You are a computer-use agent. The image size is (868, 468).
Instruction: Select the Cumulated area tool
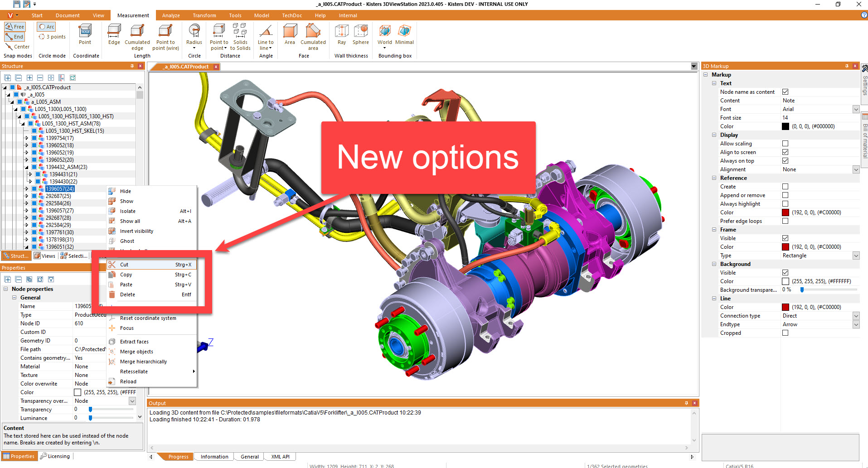(x=313, y=37)
